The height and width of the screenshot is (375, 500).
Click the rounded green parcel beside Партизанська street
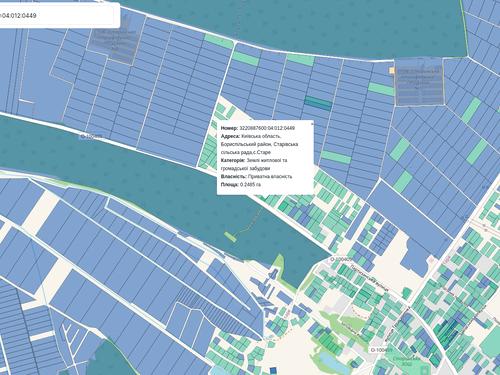coord(407,293)
